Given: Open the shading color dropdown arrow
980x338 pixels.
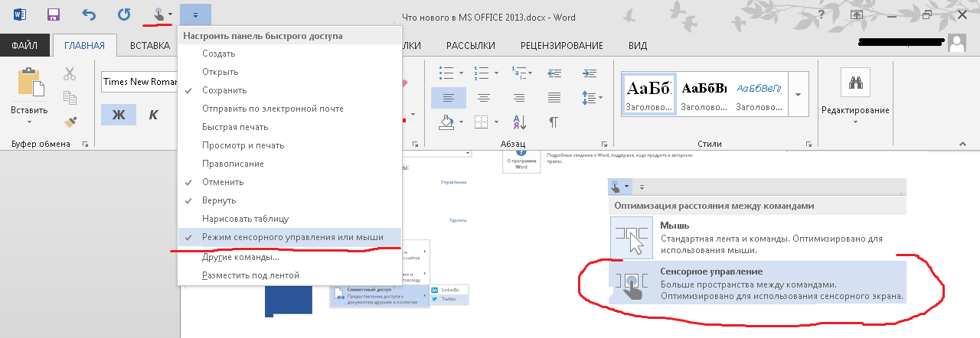Looking at the screenshot, I should (x=461, y=122).
